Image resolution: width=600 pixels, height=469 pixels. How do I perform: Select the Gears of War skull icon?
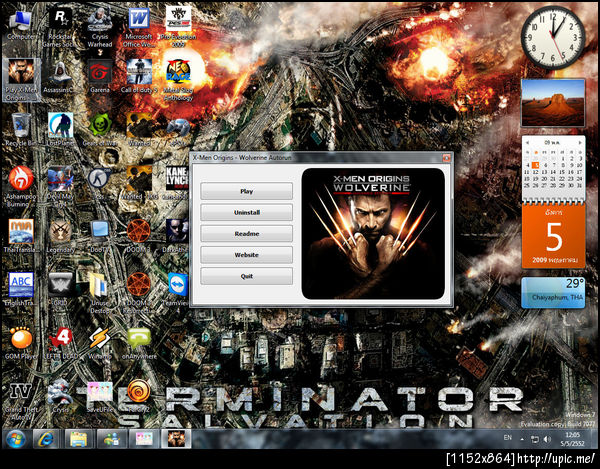[x=100, y=130]
